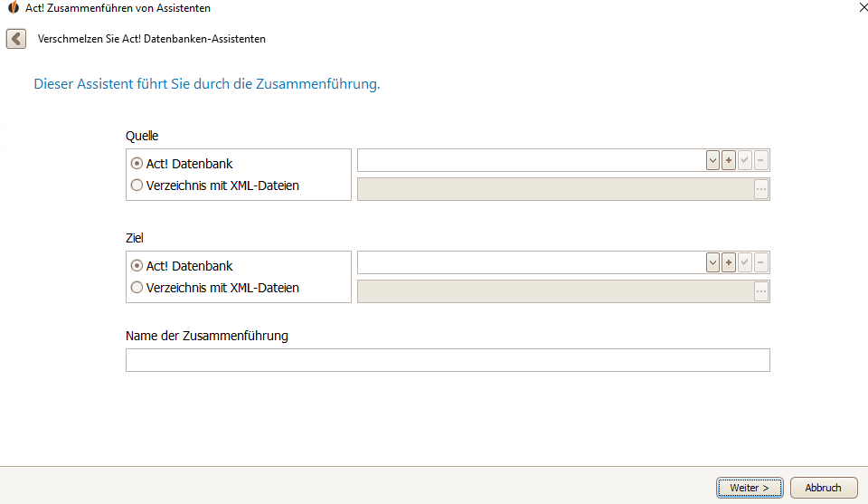This screenshot has width=868, height=504.
Task: Click the plus icon to add a Quelle database
Action: click(x=729, y=160)
